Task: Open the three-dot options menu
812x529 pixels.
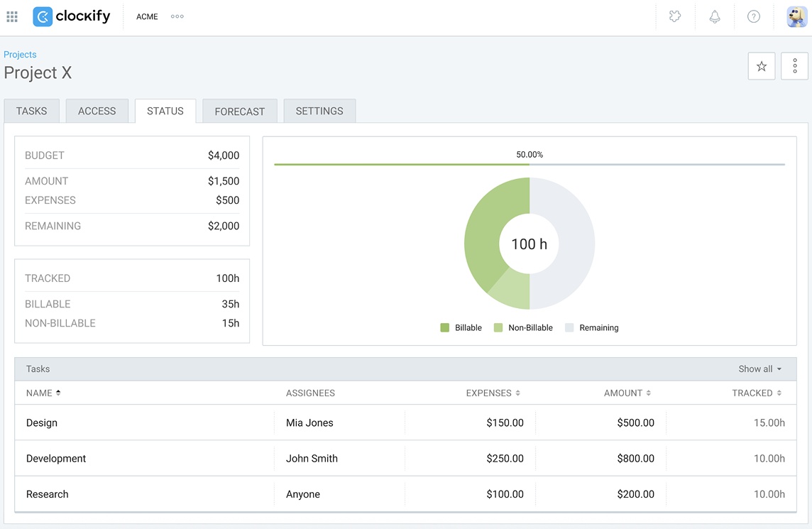Action: pyautogui.click(x=794, y=65)
